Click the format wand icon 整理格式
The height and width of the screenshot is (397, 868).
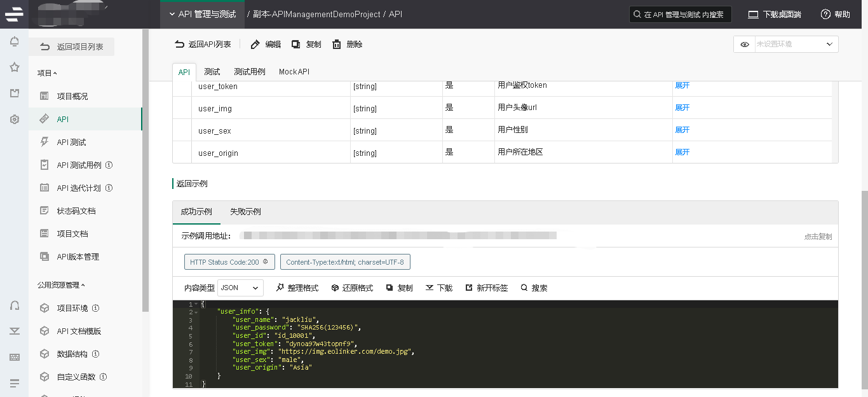click(x=280, y=288)
